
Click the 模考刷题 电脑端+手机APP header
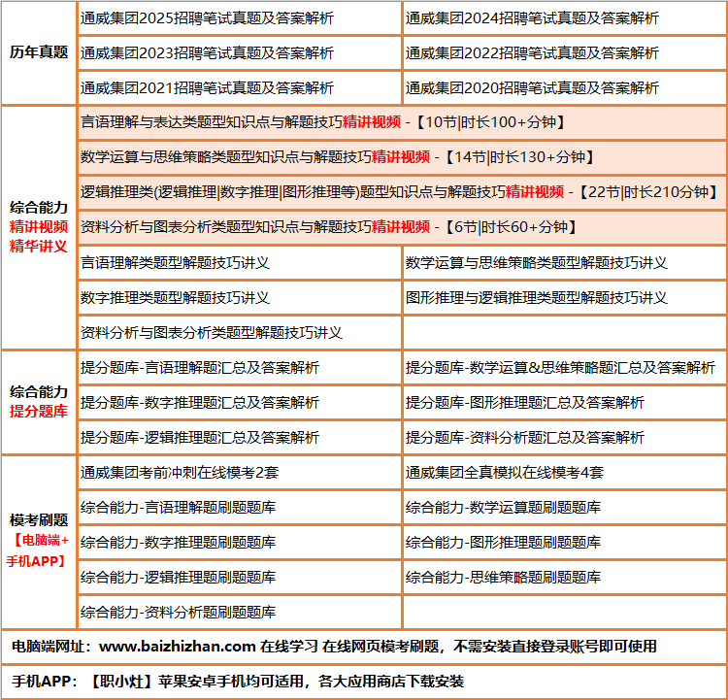(x=39, y=542)
